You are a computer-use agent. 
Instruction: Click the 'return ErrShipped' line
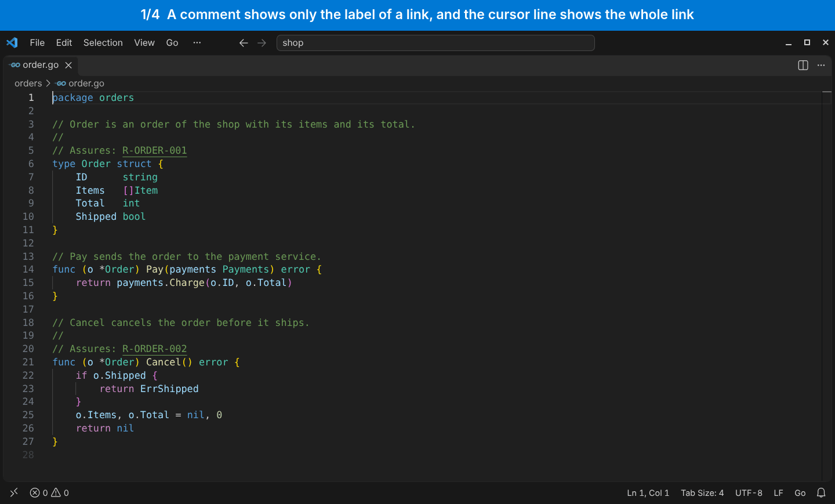click(x=149, y=389)
